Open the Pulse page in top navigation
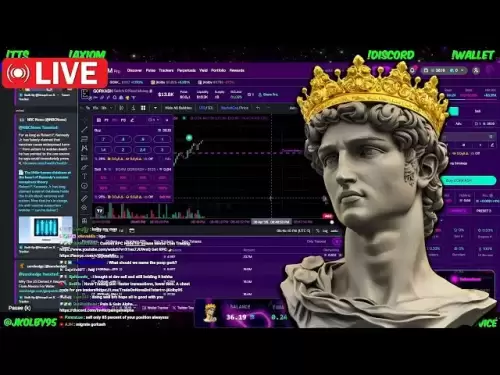Viewport: 500px width, 375px height. point(151,70)
